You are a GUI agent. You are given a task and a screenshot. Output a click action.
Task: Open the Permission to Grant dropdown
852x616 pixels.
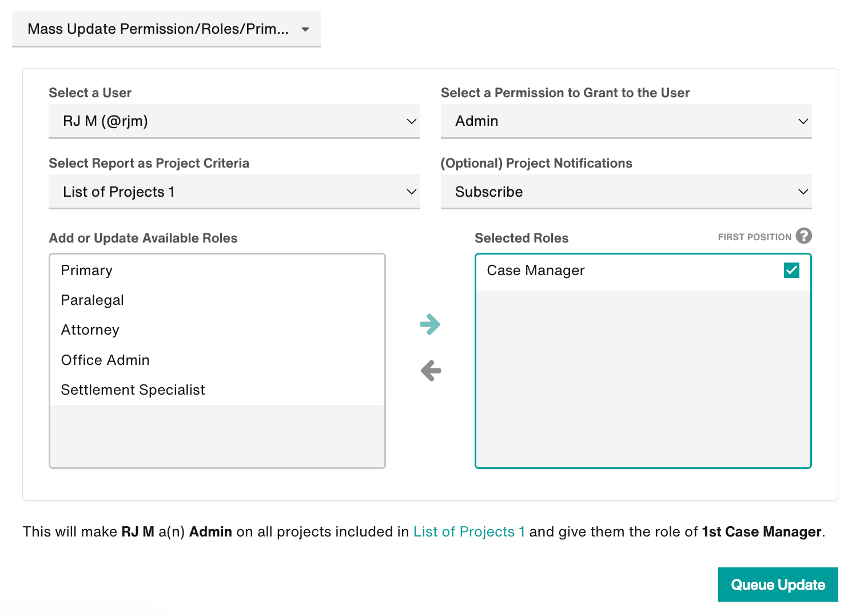[x=626, y=121]
